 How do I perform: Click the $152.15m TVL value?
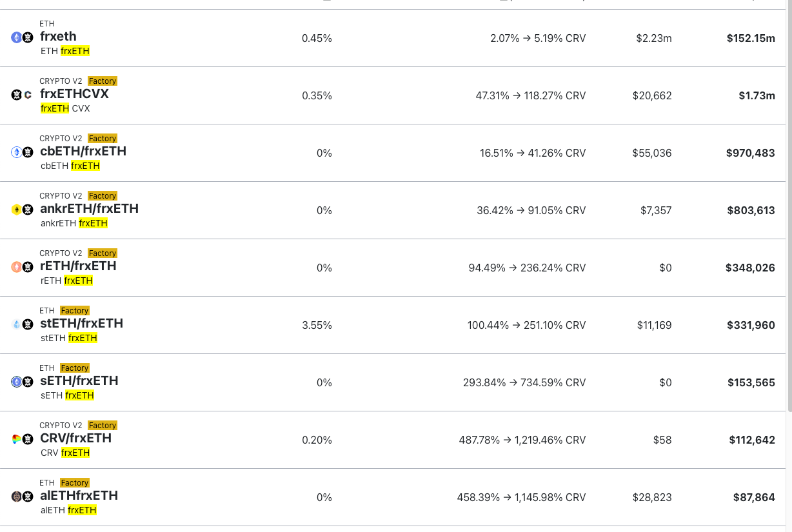pyautogui.click(x=751, y=38)
